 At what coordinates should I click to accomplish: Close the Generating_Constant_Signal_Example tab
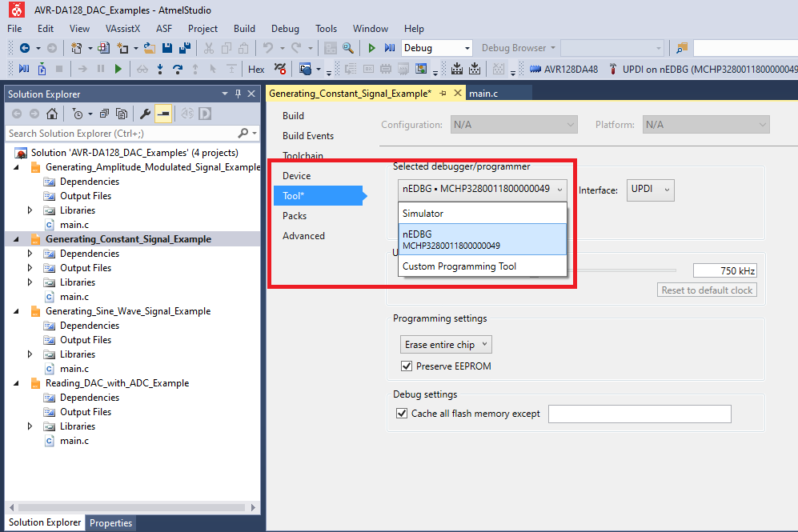point(458,93)
